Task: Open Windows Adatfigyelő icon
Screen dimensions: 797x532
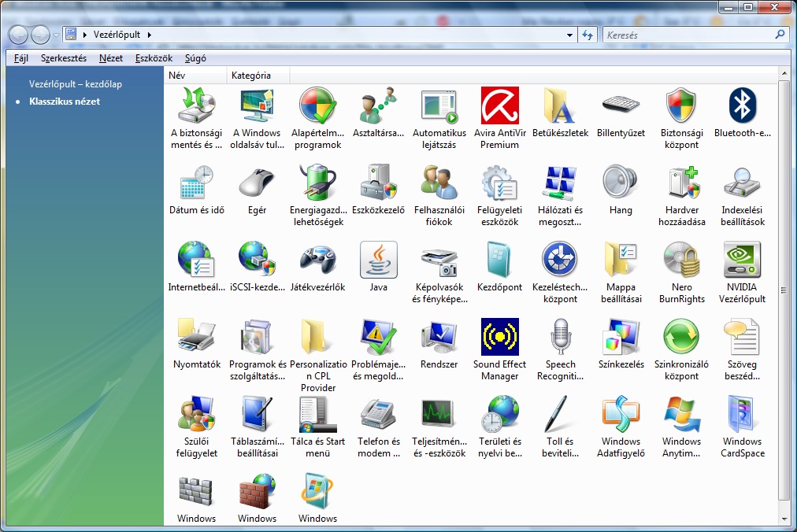Action: pyautogui.click(x=621, y=414)
